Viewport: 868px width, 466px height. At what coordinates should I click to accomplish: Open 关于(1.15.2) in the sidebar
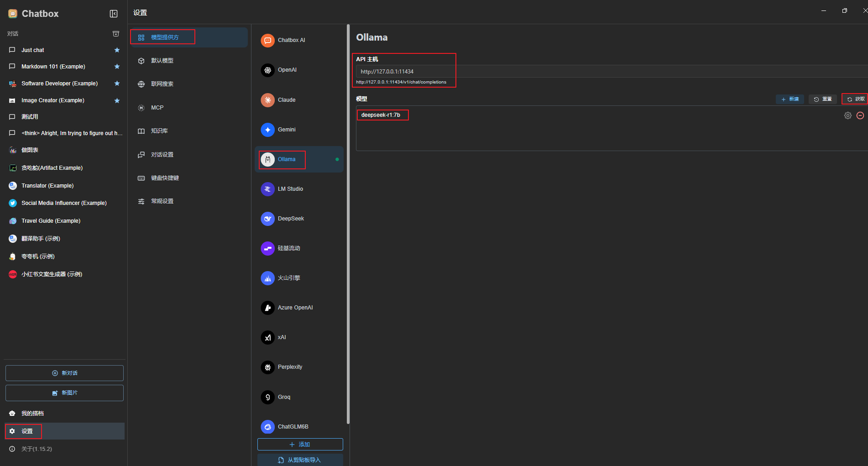tap(64, 449)
